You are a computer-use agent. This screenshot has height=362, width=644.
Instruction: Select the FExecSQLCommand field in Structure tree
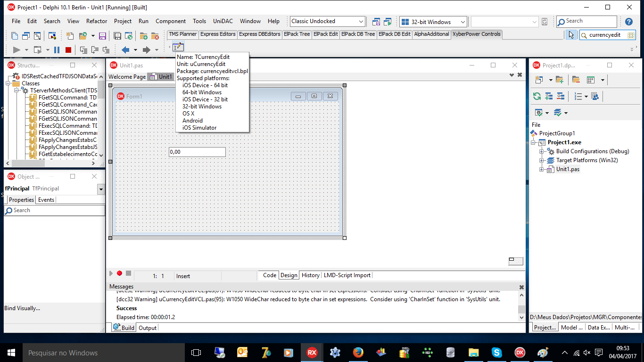pos(67,126)
